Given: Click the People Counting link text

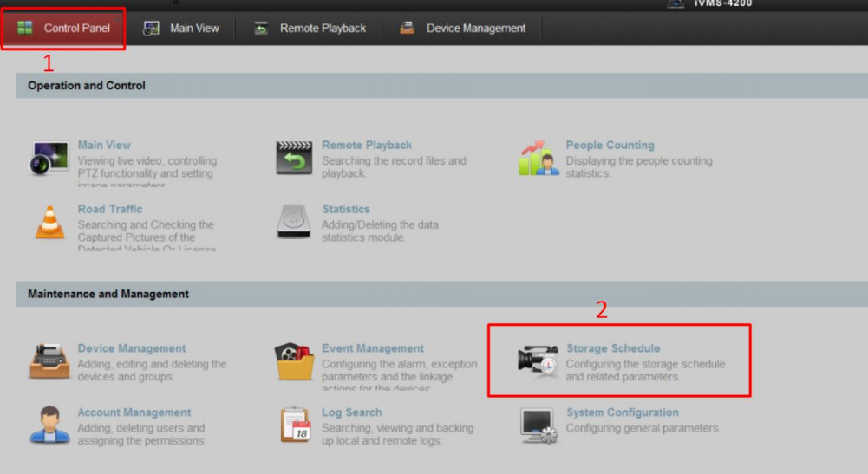Looking at the screenshot, I should click(x=610, y=145).
